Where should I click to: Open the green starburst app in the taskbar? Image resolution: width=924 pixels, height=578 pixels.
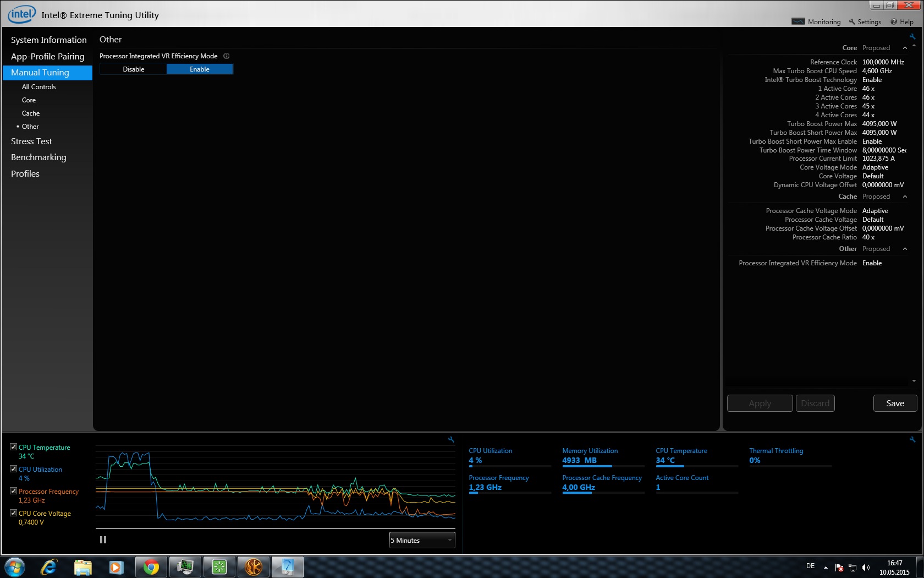pyautogui.click(x=219, y=567)
